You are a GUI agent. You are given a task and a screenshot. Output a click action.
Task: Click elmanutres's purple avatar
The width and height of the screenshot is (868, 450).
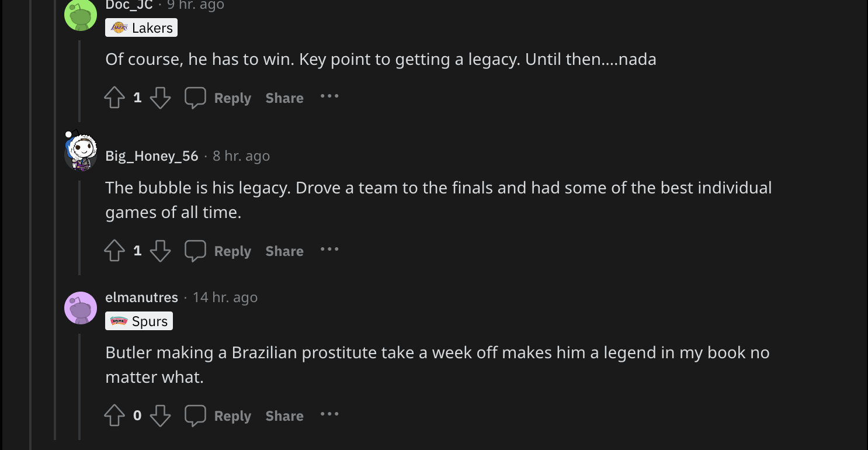pos(81,307)
